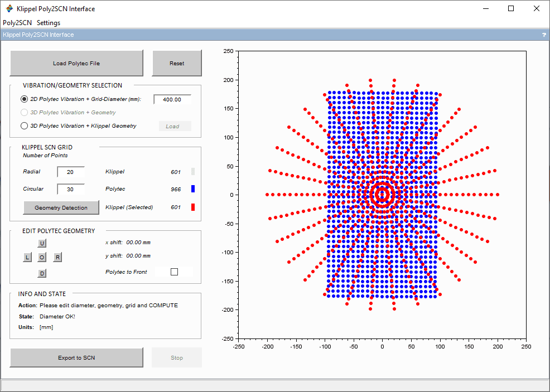Click the Geometry Detection button
550x392 pixels.
(x=61, y=207)
